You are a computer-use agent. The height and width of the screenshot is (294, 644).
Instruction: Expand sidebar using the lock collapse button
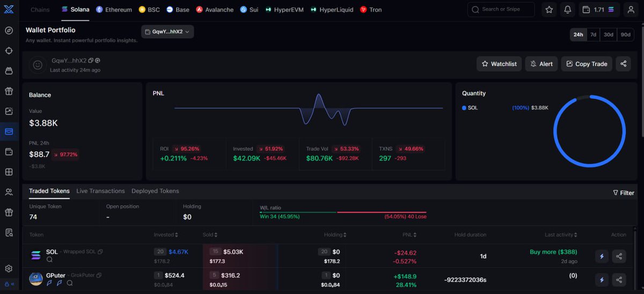pos(9,284)
